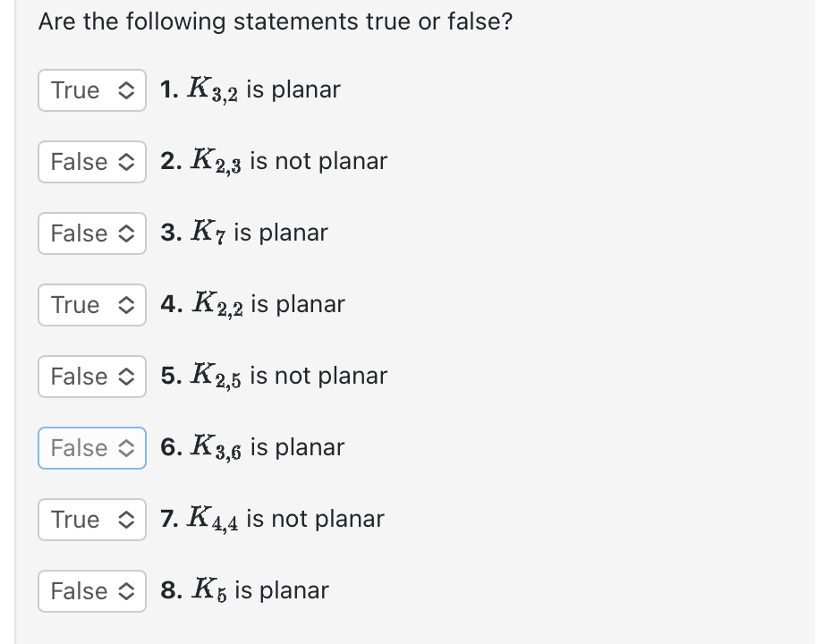815x644 pixels.
Task: Open the dropdown beside K4,4 statement
Action: 91,520
